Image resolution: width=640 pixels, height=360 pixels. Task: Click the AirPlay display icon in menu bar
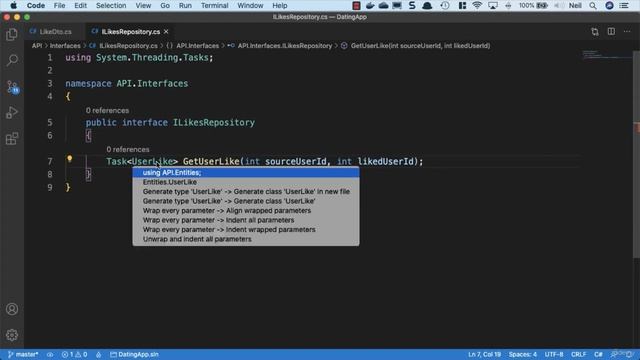coord(493,5)
